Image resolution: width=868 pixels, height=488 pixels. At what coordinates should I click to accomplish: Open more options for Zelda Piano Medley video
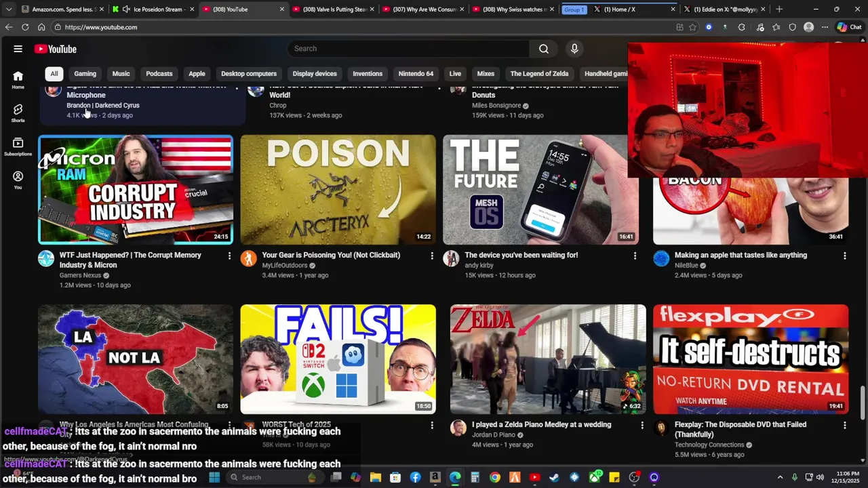point(642,425)
